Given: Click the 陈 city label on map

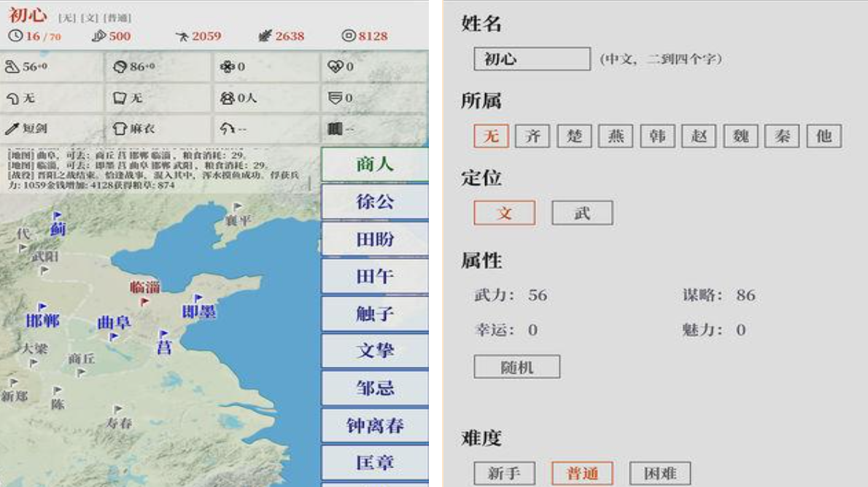Looking at the screenshot, I should click(x=58, y=405).
